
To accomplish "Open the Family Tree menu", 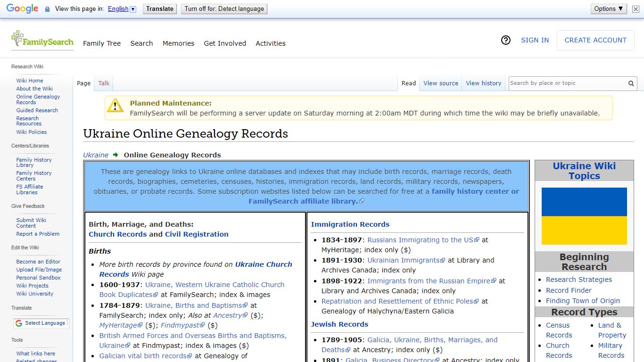I will pyautogui.click(x=102, y=43).
